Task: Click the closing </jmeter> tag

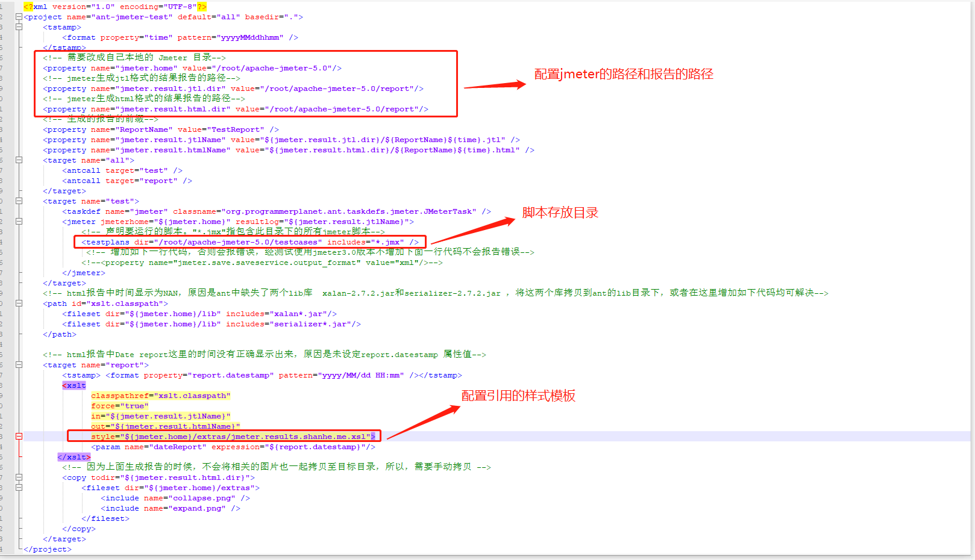Action: pos(84,273)
